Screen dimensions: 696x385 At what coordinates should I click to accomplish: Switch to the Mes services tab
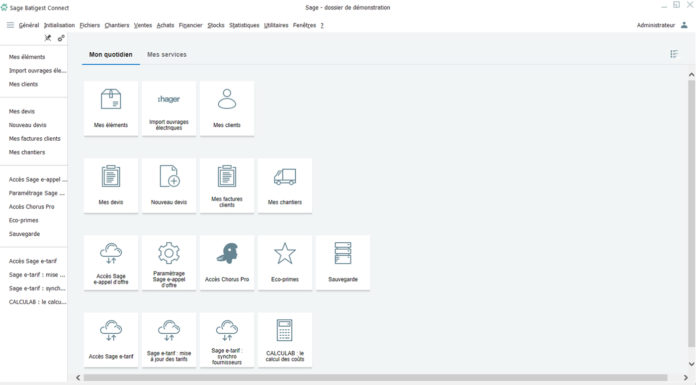(x=167, y=55)
